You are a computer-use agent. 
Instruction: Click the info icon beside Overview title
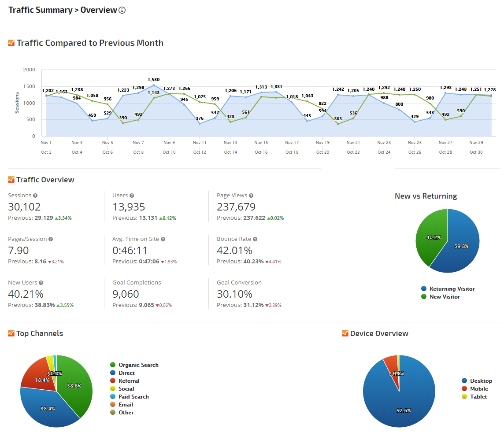[122, 10]
